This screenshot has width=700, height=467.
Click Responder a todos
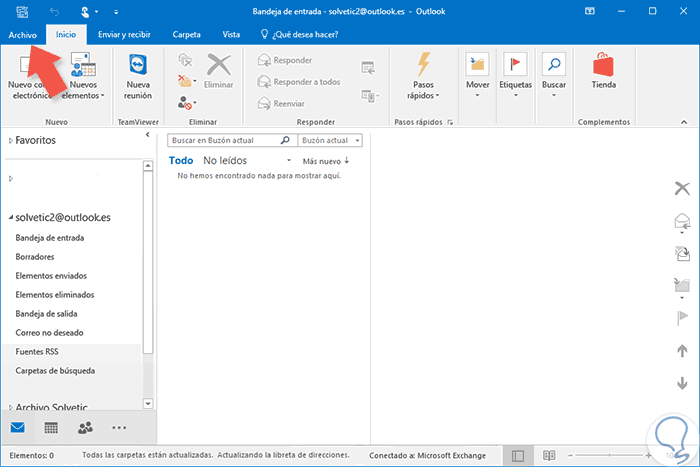pyautogui.click(x=299, y=82)
